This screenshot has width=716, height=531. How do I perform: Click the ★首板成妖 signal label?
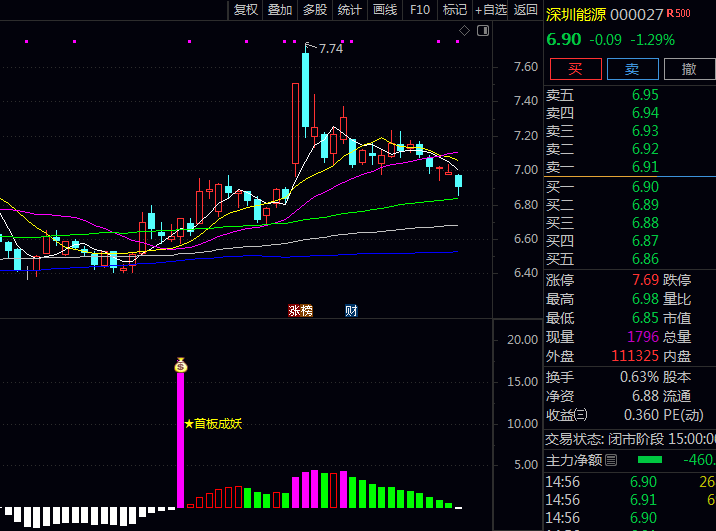click(x=213, y=423)
